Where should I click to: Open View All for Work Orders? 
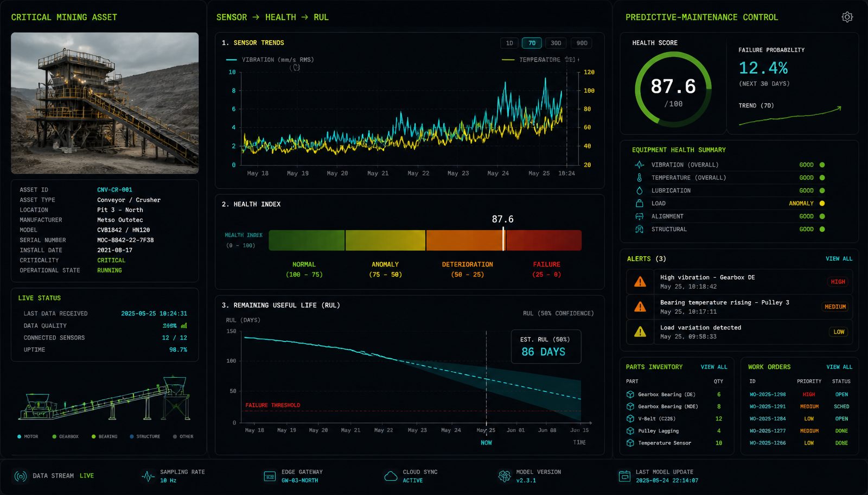[x=840, y=367]
